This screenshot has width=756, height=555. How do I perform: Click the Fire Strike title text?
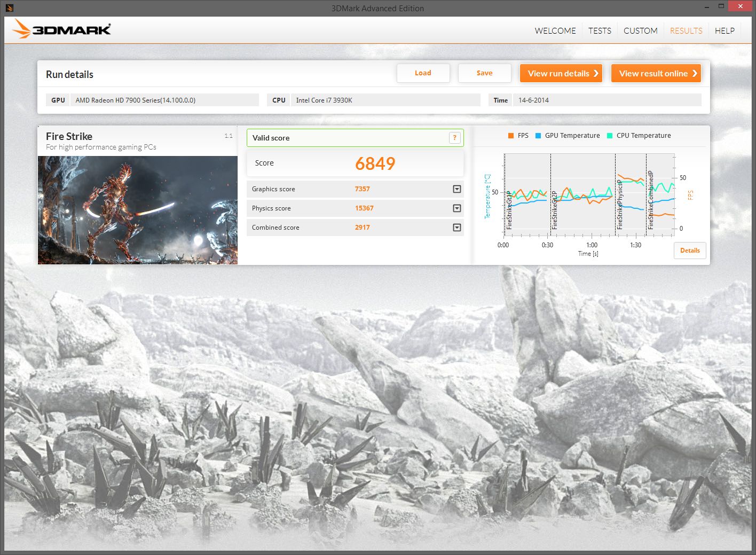69,136
